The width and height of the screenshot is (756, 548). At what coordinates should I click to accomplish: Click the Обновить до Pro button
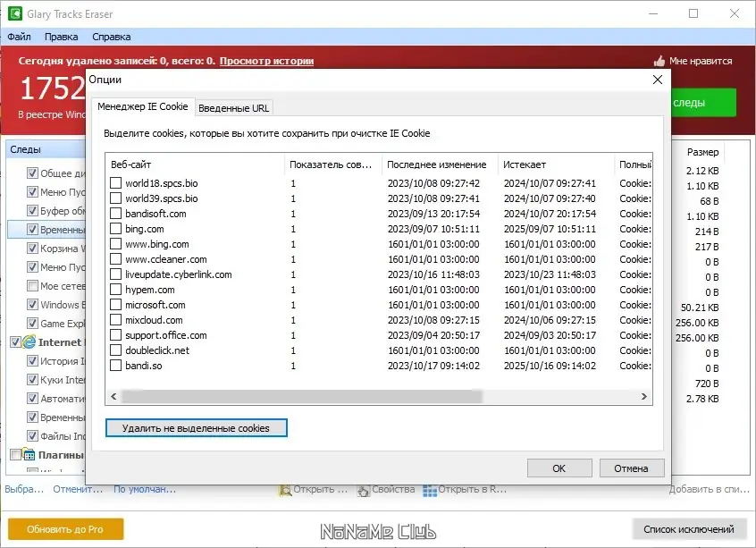[x=65, y=529]
